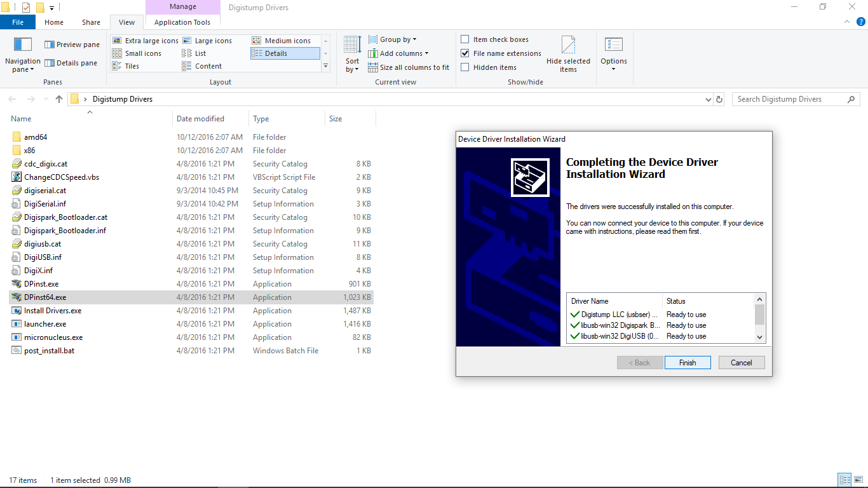This screenshot has height=488, width=868.
Task: Click Finish in the Driver Installation Wizard
Action: (x=688, y=362)
